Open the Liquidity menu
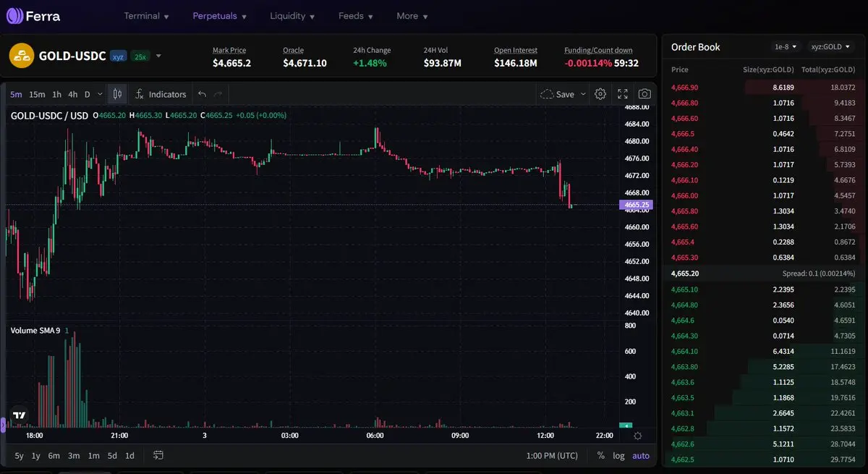The width and height of the screenshot is (868, 474). (x=292, y=16)
